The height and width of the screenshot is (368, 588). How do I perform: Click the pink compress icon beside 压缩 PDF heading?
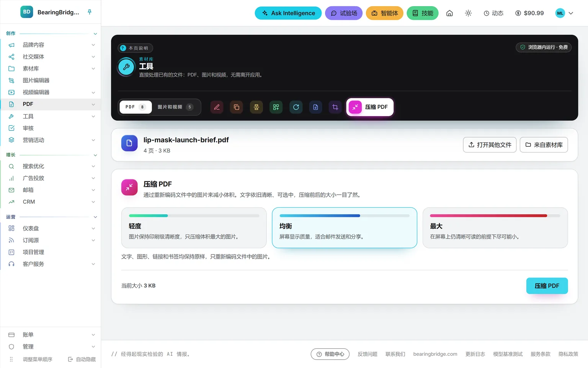[129, 187]
